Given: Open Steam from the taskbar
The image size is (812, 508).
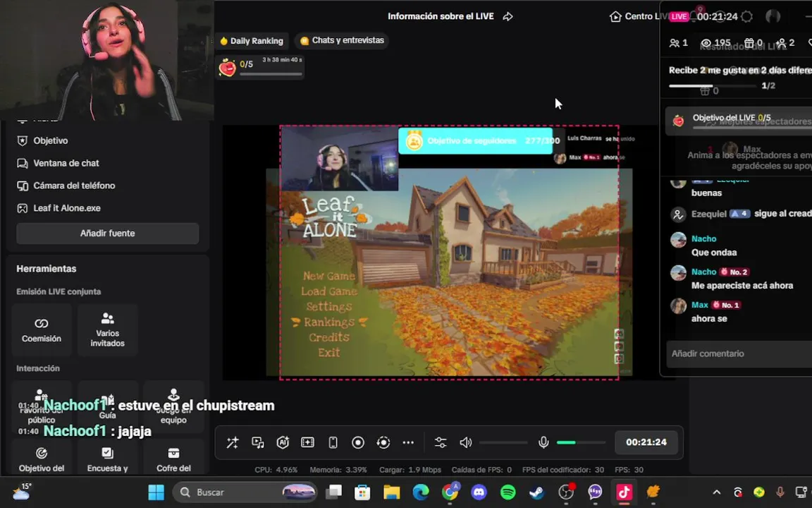Looking at the screenshot, I should click(x=537, y=492).
